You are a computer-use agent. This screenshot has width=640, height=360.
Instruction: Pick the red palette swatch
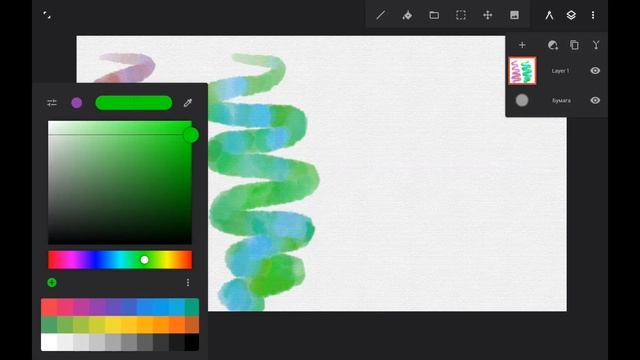(49, 307)
